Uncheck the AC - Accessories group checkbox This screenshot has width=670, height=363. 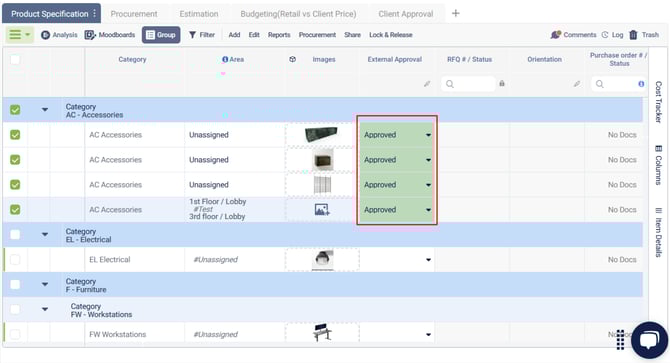15,110
